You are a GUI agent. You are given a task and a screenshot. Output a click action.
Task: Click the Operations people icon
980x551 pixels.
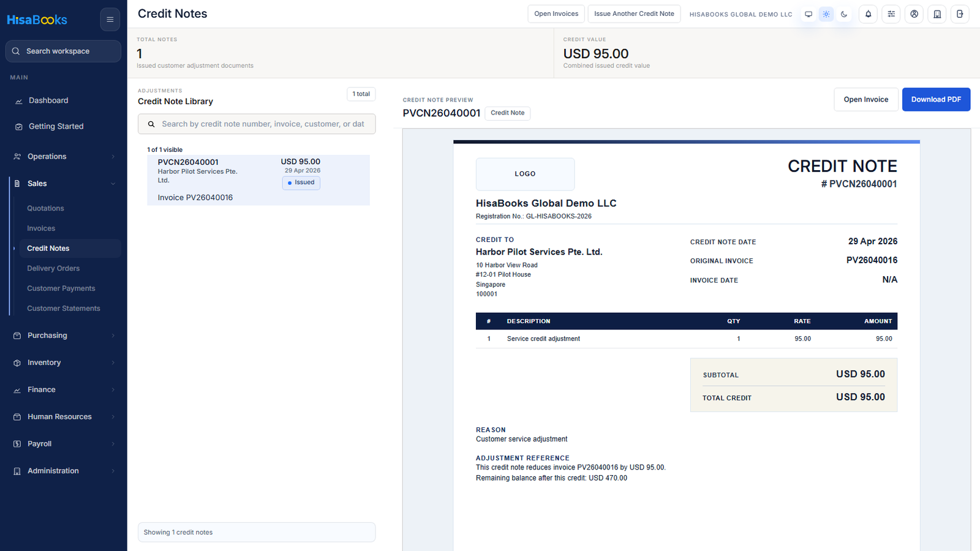click(17, 157)
